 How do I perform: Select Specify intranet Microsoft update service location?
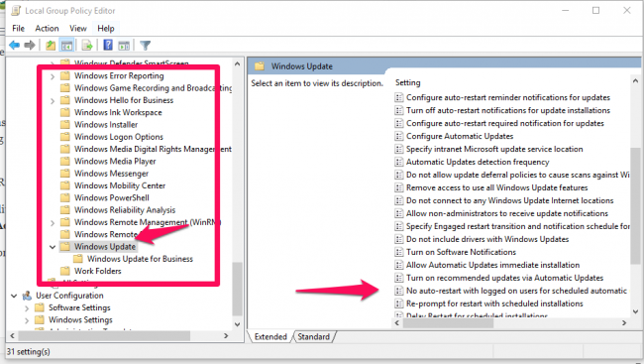tap(494, 149)
